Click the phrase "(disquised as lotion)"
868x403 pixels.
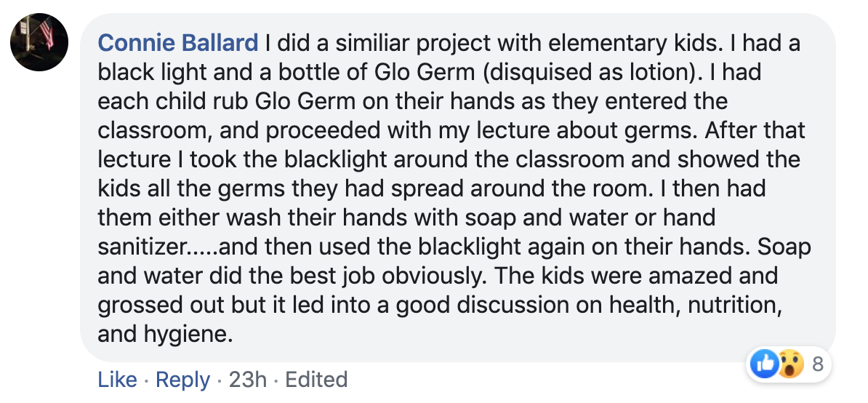585,72
